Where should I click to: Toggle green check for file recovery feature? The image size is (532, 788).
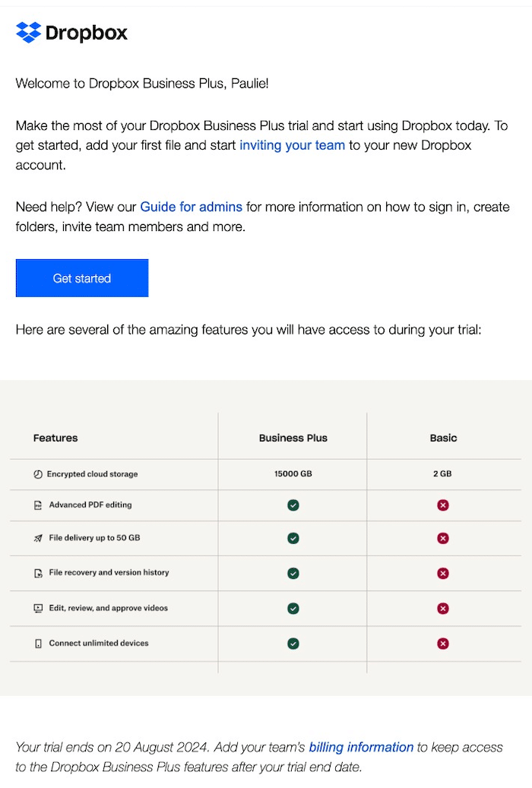click(x=293, y=573)
